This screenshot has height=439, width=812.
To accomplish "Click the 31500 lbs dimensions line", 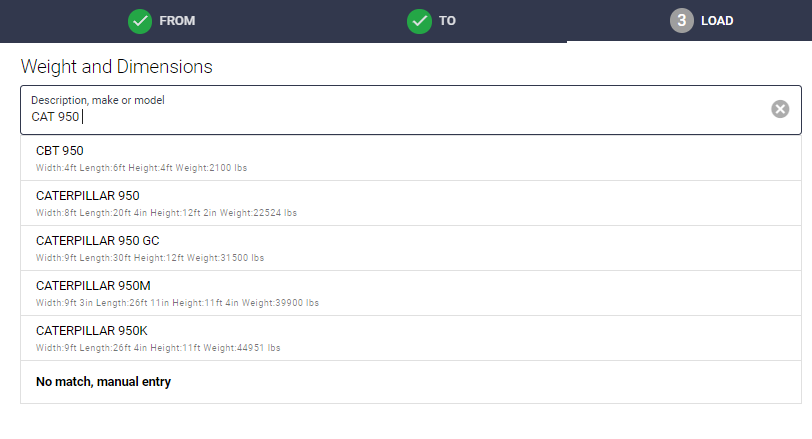I will coord(150,258).
